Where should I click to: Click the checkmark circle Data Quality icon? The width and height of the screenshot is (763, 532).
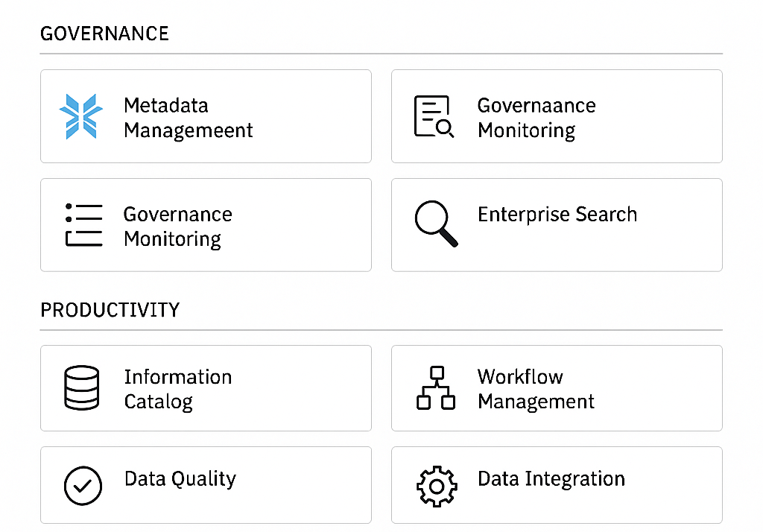pos(83,486)
